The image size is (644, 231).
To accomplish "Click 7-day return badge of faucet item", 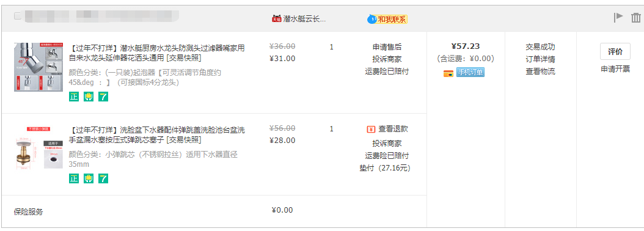I will tap(103, 97).
